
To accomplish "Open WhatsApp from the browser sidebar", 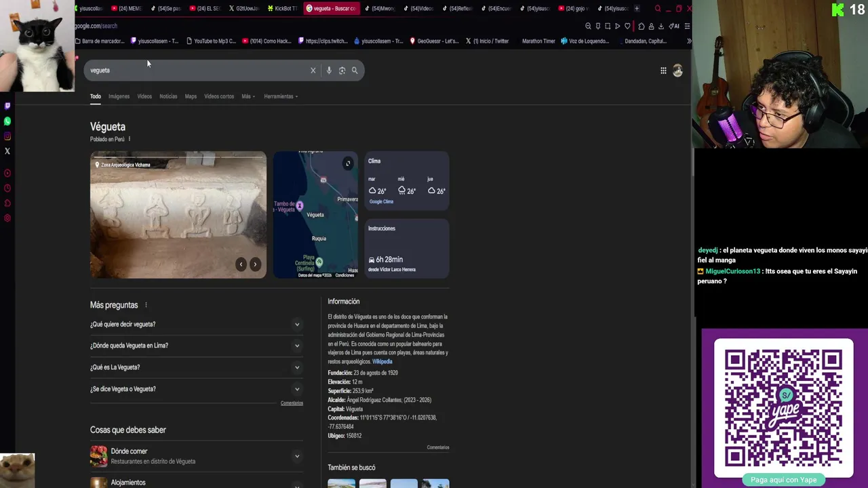I will 7,121.
